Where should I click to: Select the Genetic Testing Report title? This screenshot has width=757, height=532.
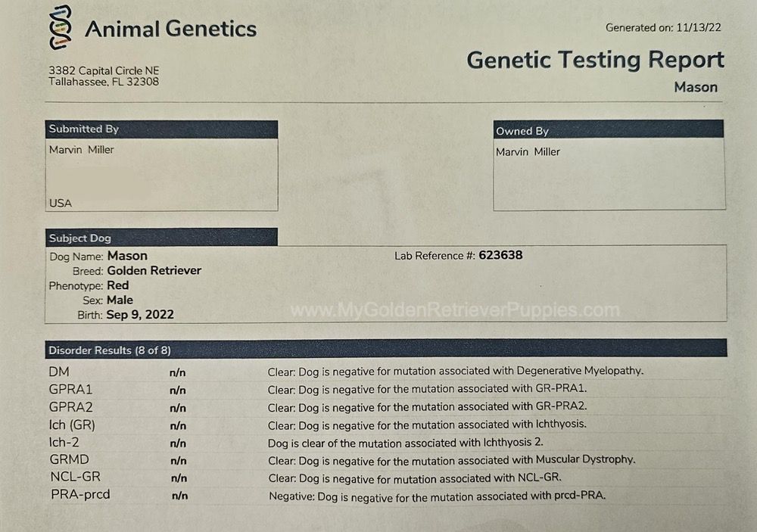pyautogui.click(x=595, y=61)
